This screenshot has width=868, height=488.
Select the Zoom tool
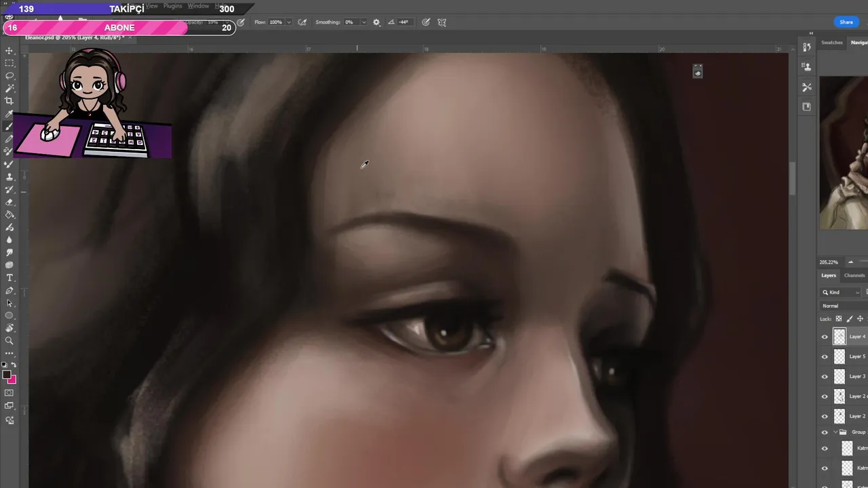pos(9,341)
